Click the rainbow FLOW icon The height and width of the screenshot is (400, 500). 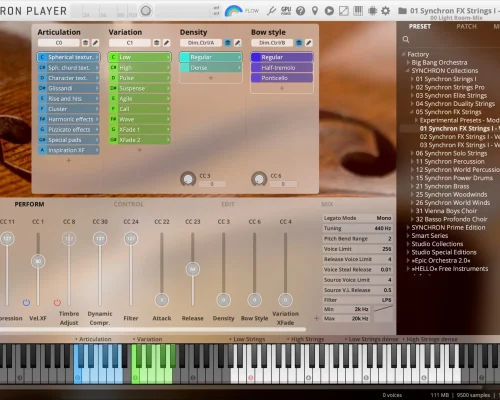[x=233, y=11]
